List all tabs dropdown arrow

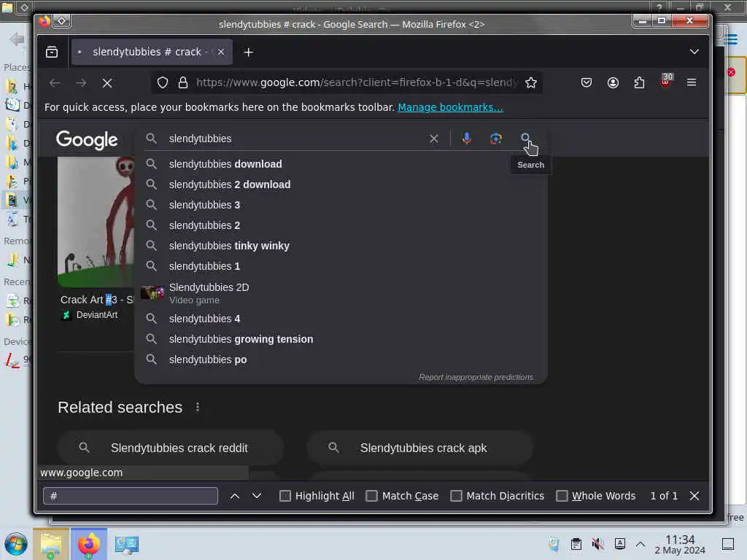click(694, 52)
